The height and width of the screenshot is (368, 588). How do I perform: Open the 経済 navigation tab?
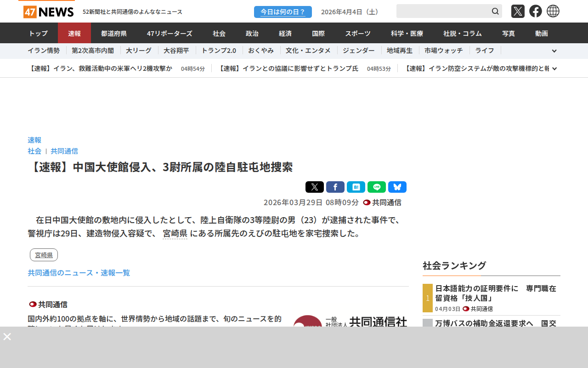pyautogui.click(x=285, y=33)
